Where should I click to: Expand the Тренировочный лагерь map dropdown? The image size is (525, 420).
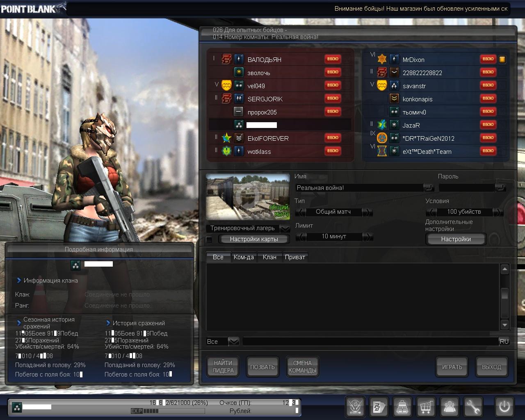point(285,229)
